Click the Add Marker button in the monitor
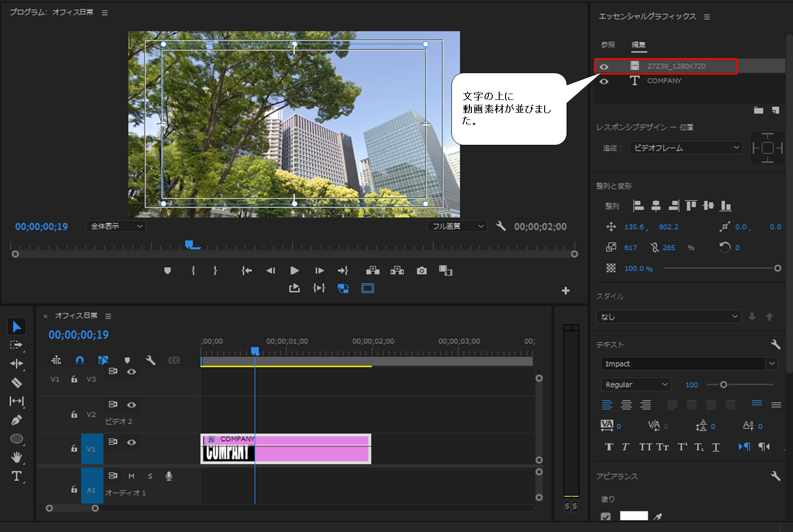Image resolution: width=793 pixels, height=532 pixels. coord(167,271)
